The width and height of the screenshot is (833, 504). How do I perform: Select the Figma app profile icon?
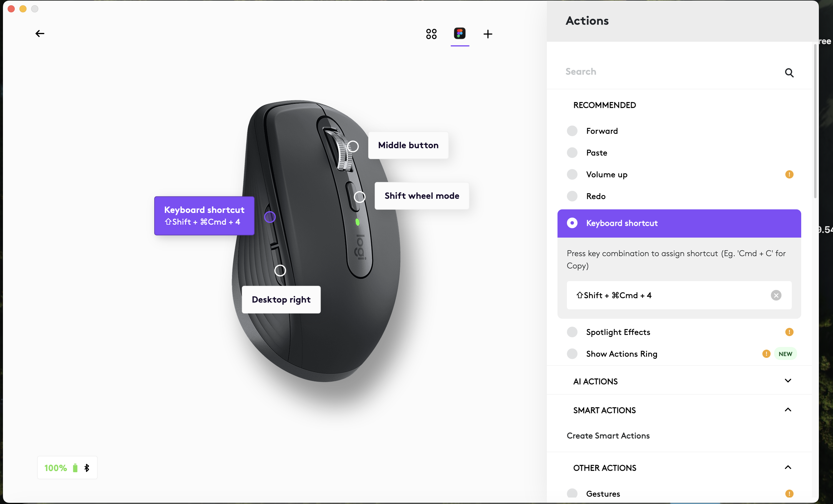[x=459, y=33]
